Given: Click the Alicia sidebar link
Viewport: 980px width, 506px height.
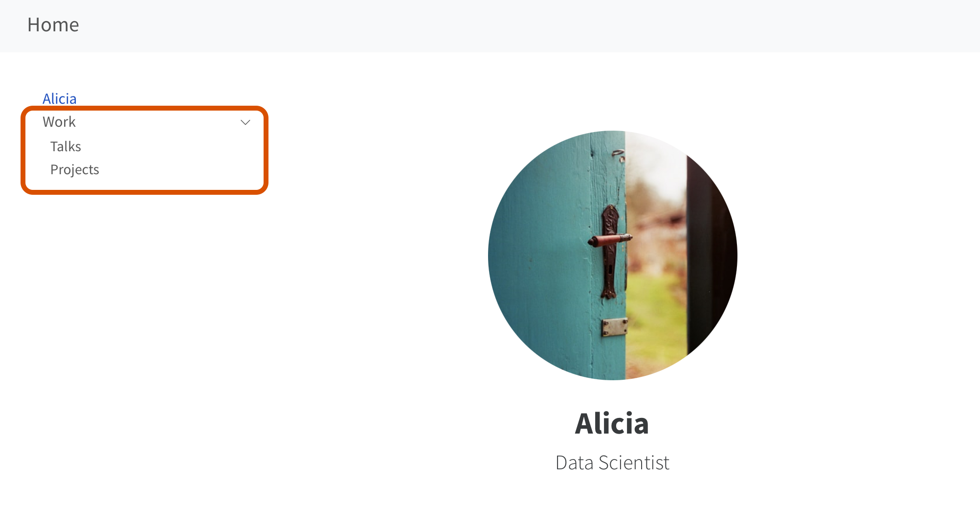Looking at the screenshot, I should [x=60, y=99].
